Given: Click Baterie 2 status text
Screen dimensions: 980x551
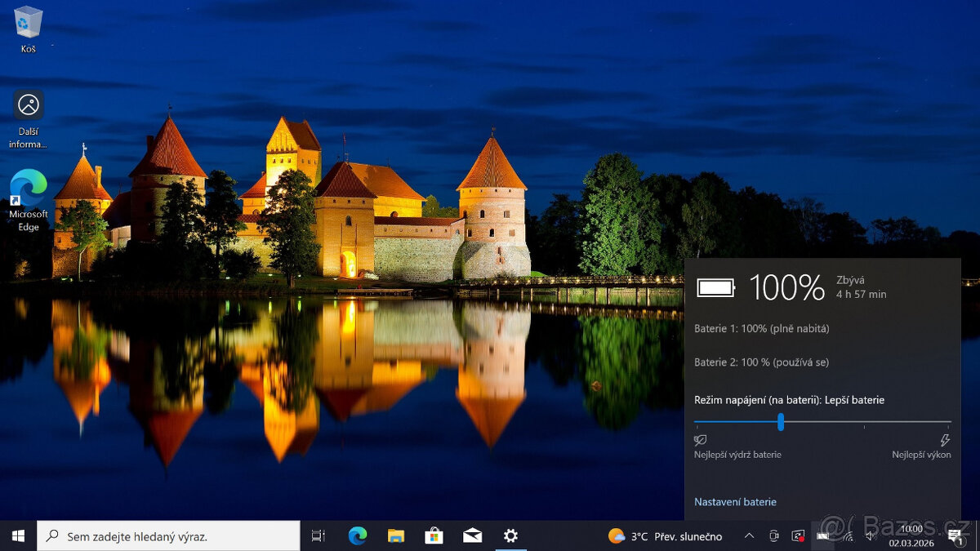Looking at the screenshot, I should [760, 362].
